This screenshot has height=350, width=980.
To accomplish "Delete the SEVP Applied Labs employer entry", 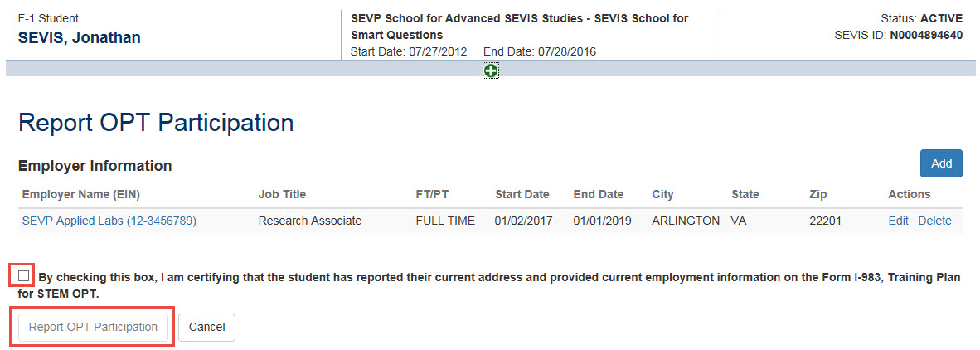I will (935, 221).
